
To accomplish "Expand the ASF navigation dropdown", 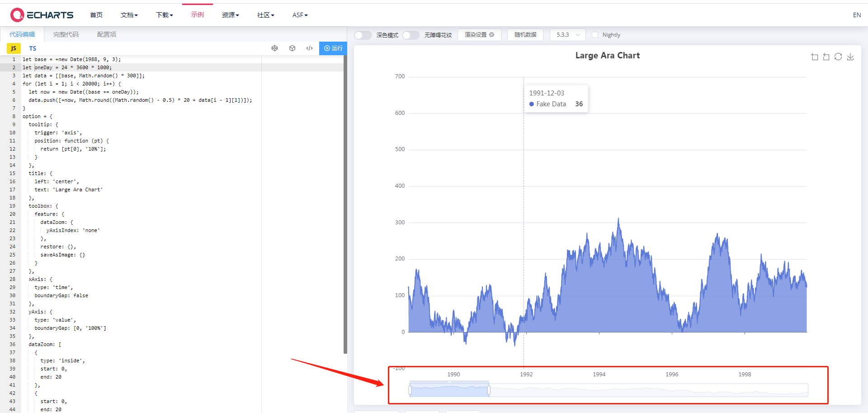I will (x=300, y=15).
